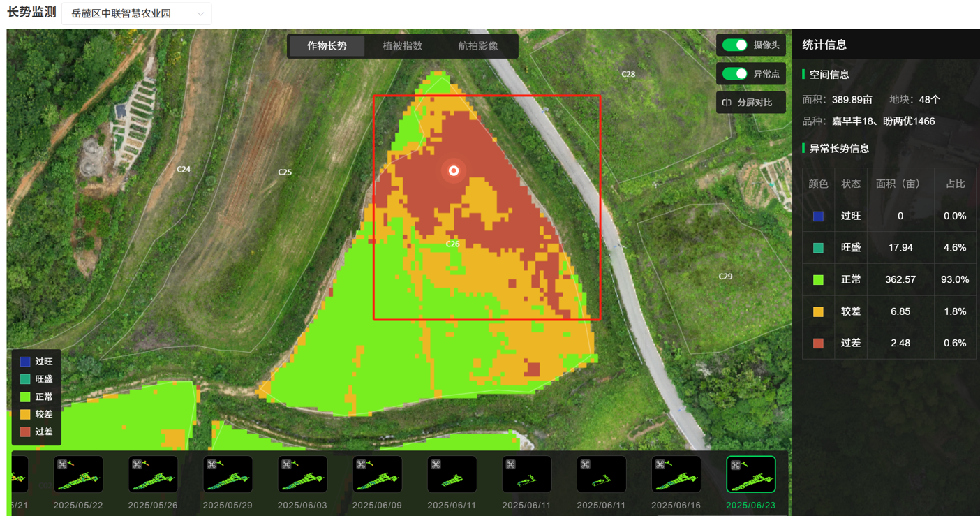Click the red 过差 swatch in statistics table
The image size is (980, 516).
[818, 343]
